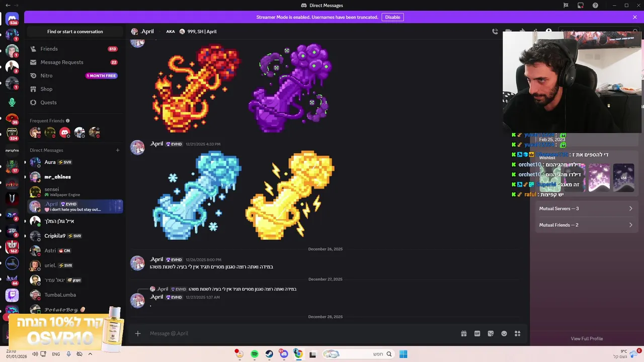Screen dimensions: 644x362
Task: Open the emoji picker
Action: 504,333
